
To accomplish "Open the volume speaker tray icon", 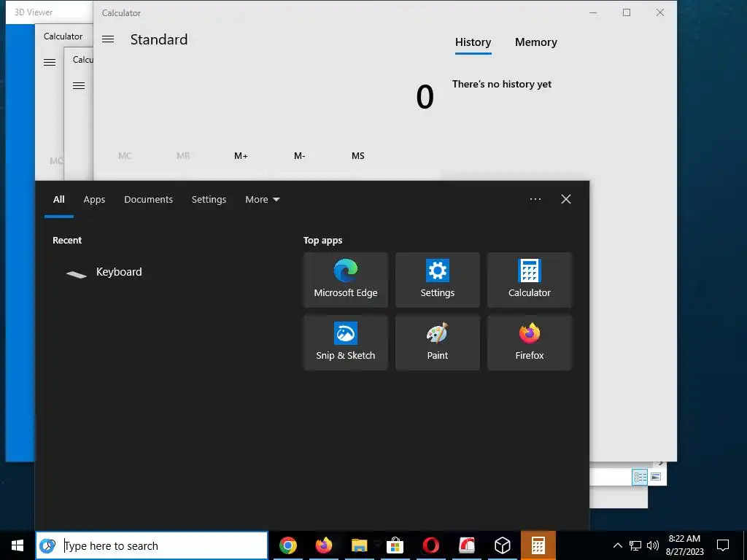I will point(653,545).
